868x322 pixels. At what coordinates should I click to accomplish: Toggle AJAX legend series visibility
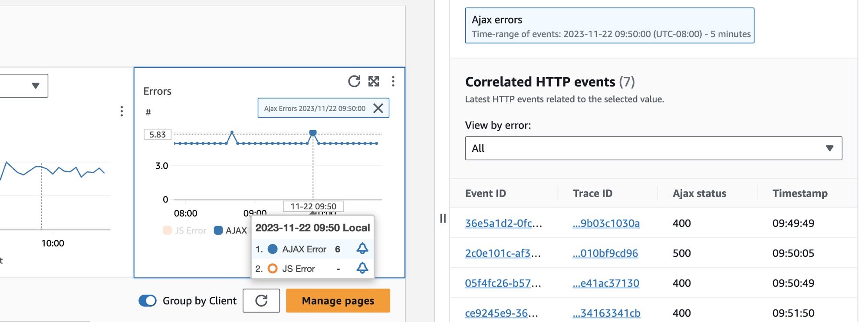point(230,230)
